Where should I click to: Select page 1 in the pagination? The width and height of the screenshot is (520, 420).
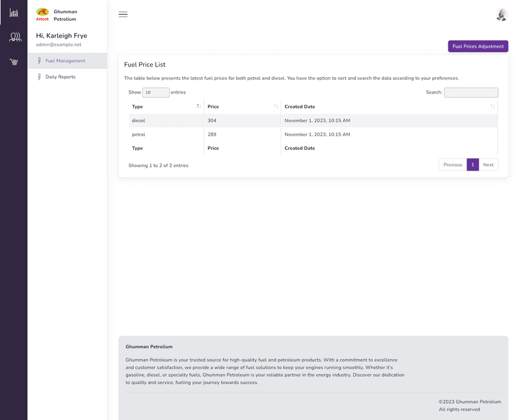(472, 164)
